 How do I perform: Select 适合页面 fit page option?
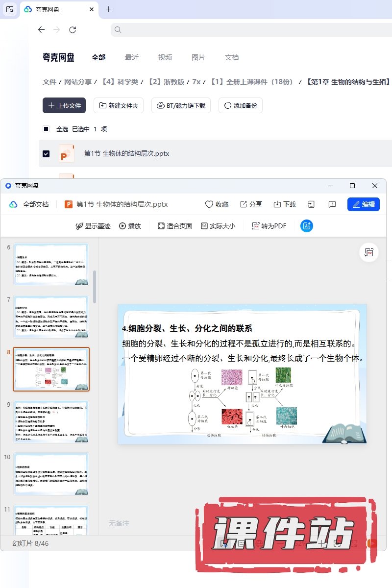pyautogui.click(x=174, y=226)
